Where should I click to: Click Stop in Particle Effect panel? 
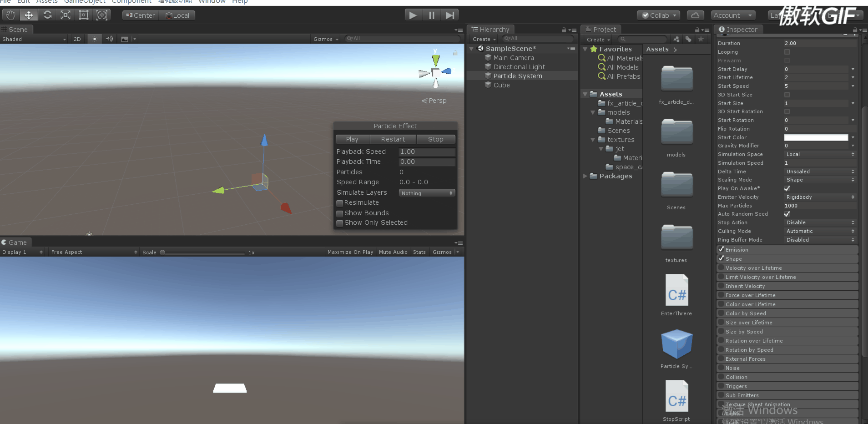tap(435, 139)
